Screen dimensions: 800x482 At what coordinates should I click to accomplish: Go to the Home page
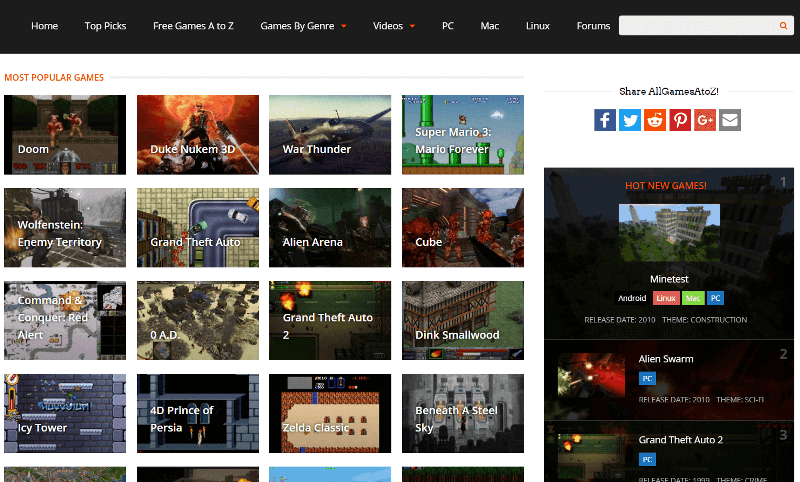point(44,26)
